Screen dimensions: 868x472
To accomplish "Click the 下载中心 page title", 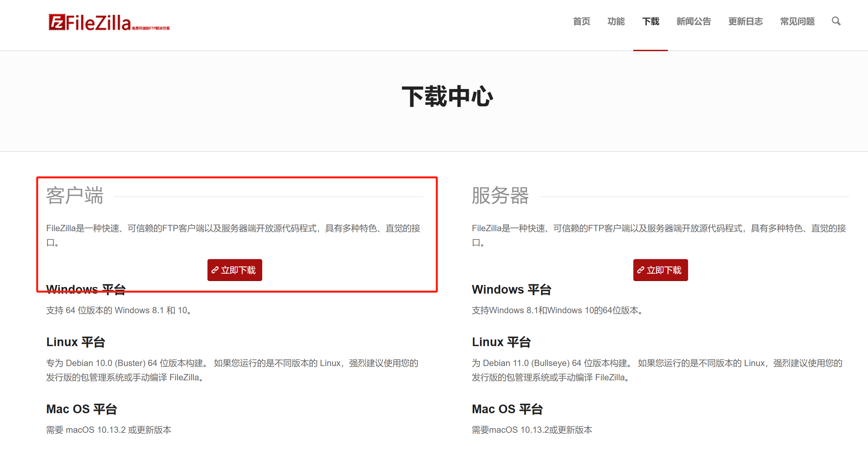I will point(447,97).
